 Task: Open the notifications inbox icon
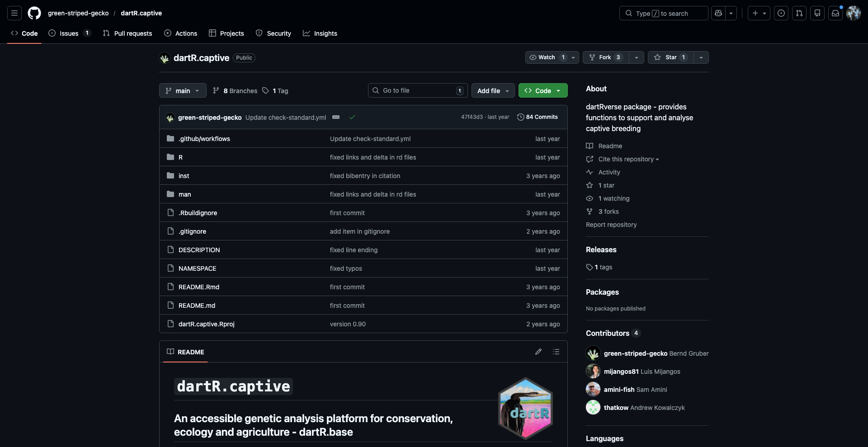[835, 13]
